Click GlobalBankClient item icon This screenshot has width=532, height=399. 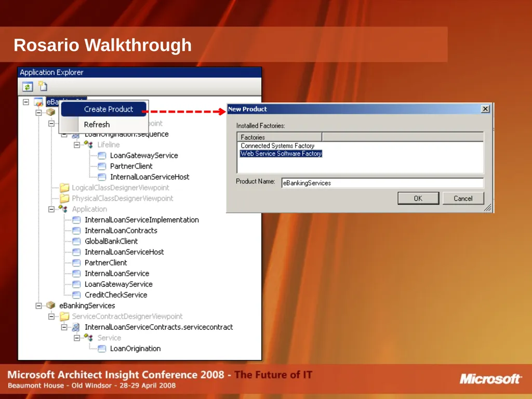(77, 241)
